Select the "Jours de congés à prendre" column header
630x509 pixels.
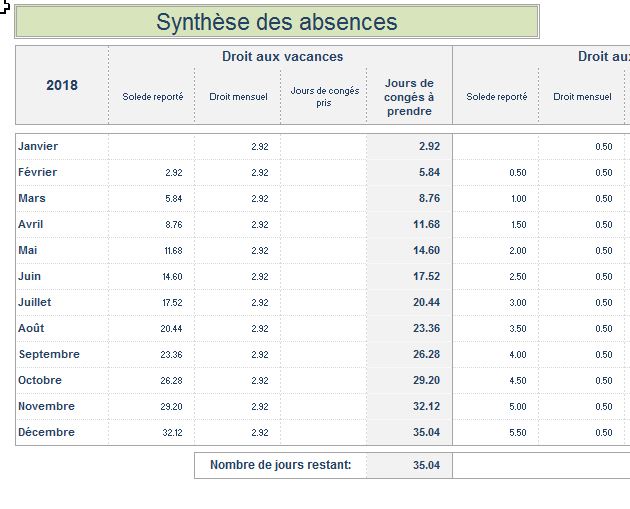coord(409,97)
